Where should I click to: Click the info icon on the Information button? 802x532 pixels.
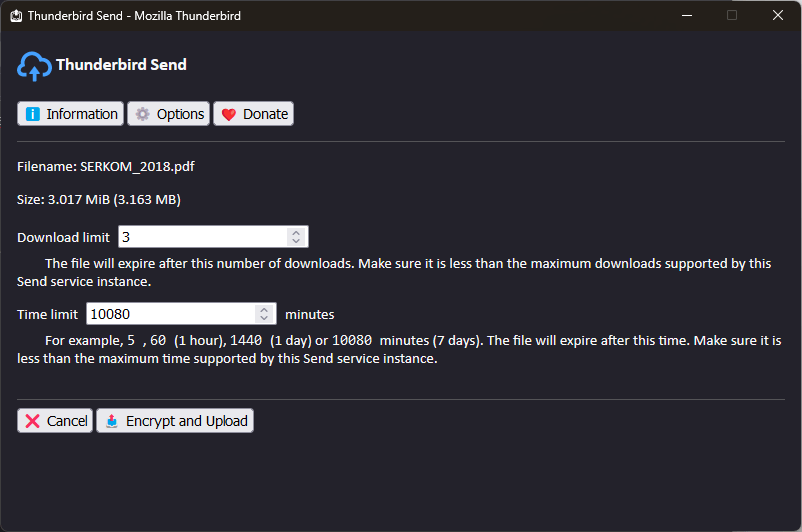[x=32, y=114]
